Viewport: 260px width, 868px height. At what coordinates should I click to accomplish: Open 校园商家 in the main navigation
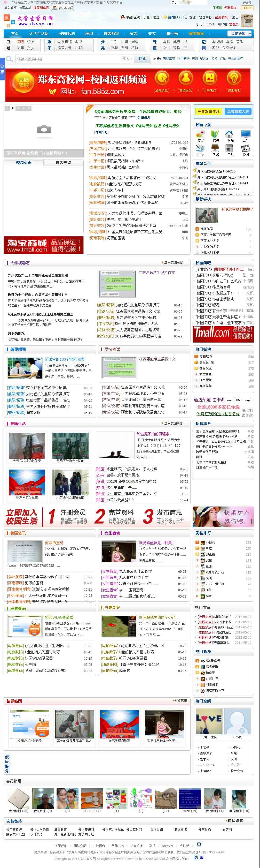coord(111,33)
